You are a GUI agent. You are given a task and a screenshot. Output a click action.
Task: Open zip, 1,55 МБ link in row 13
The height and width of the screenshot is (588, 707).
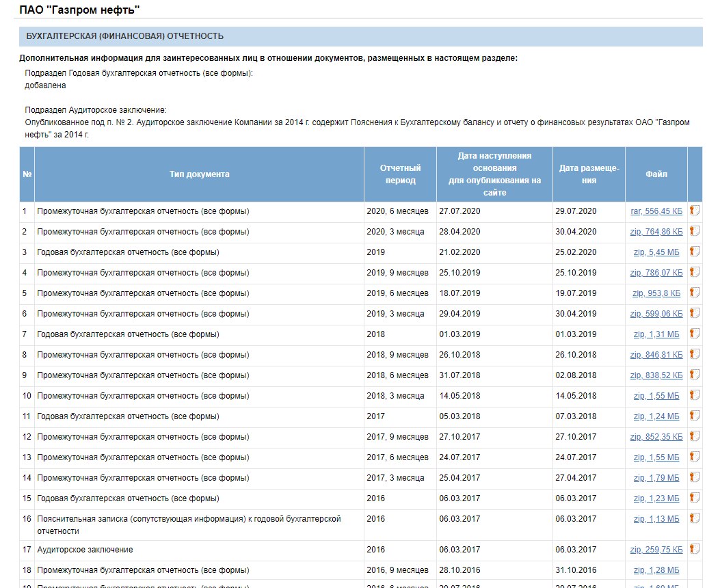(x=656, y=457)
